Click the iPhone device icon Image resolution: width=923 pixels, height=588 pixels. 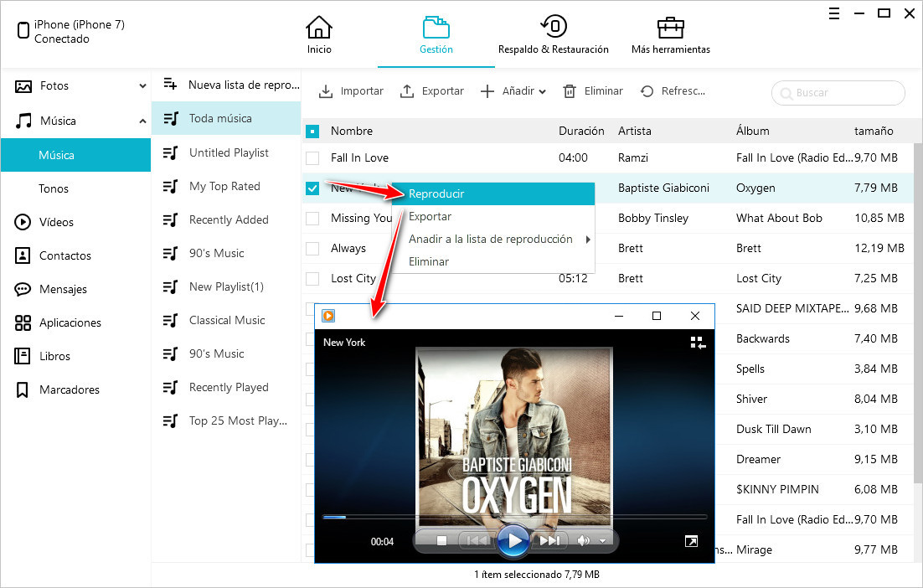pos(23,30)
